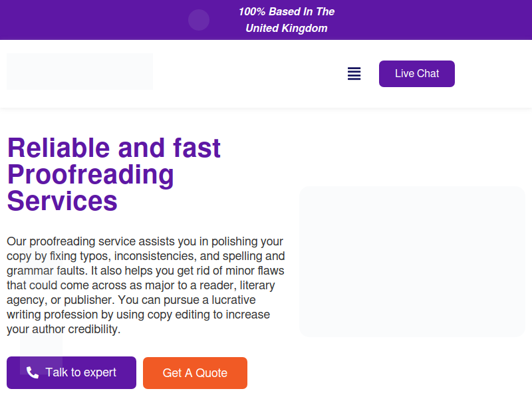Click the line 'copy by fixing typos, inconsistencies'

click(x=146, y=256)
